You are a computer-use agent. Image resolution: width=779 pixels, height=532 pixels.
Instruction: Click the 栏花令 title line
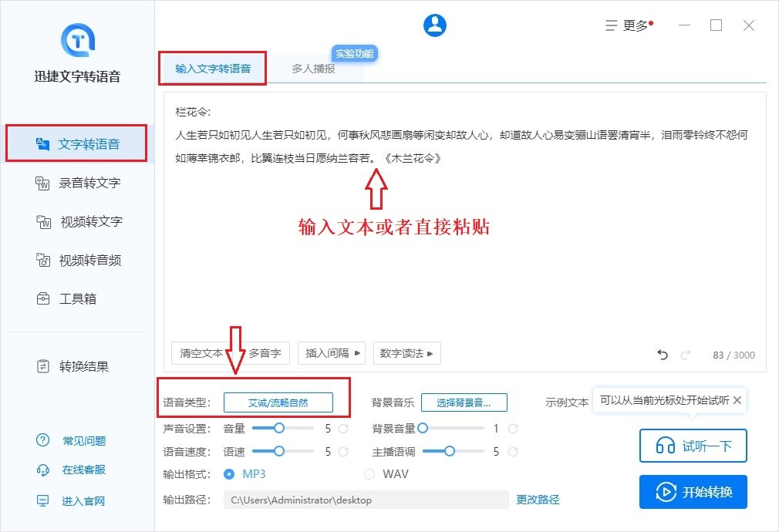pyautogui.click(x=193, y=112)
